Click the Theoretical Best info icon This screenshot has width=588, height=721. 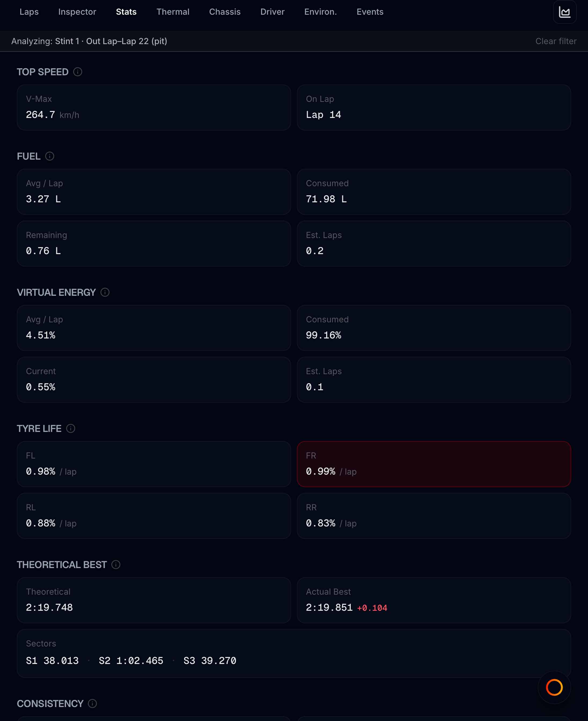[116, 565]
